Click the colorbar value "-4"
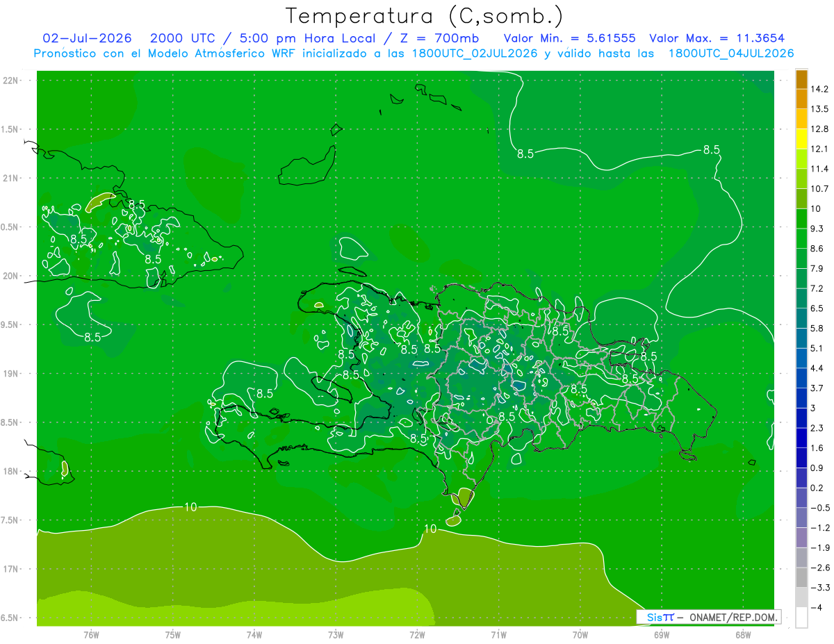 (x=818, y=607)
